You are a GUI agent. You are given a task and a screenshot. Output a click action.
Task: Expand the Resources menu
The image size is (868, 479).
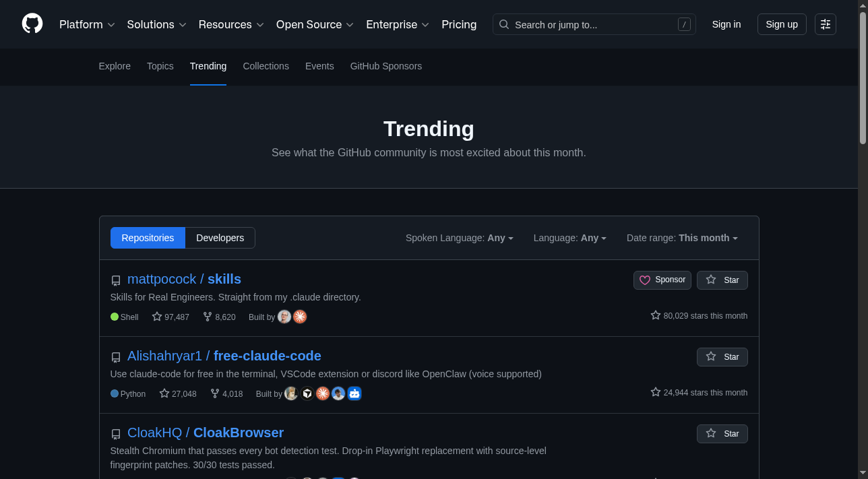pyautogui.click(x=230, y=24)
